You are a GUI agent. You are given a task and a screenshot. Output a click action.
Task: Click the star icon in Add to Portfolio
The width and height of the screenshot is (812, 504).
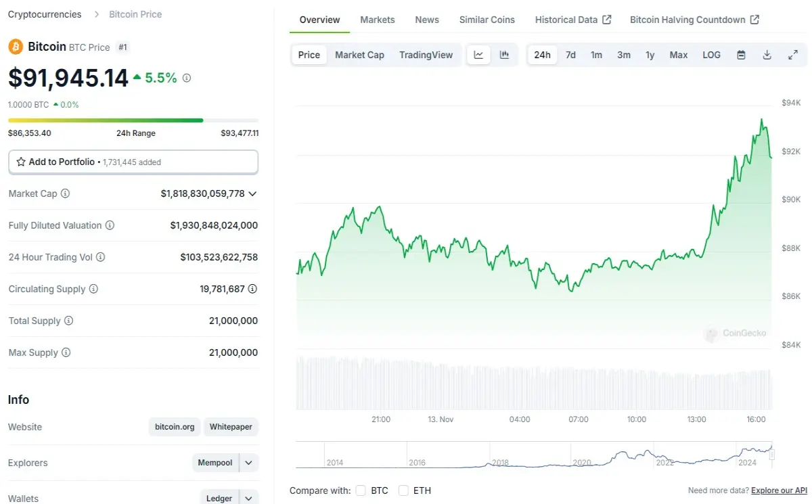[21, 162]
